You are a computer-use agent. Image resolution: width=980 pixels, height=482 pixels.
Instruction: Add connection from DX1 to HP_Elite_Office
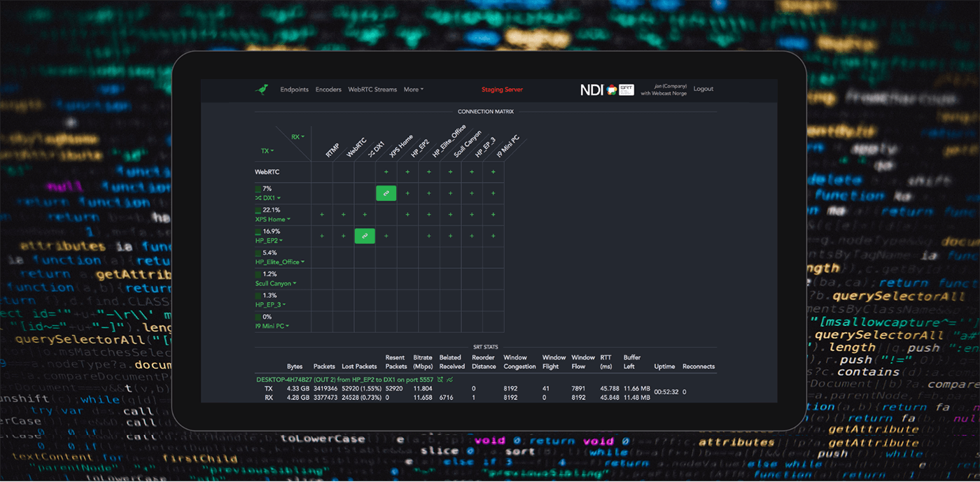429,193
